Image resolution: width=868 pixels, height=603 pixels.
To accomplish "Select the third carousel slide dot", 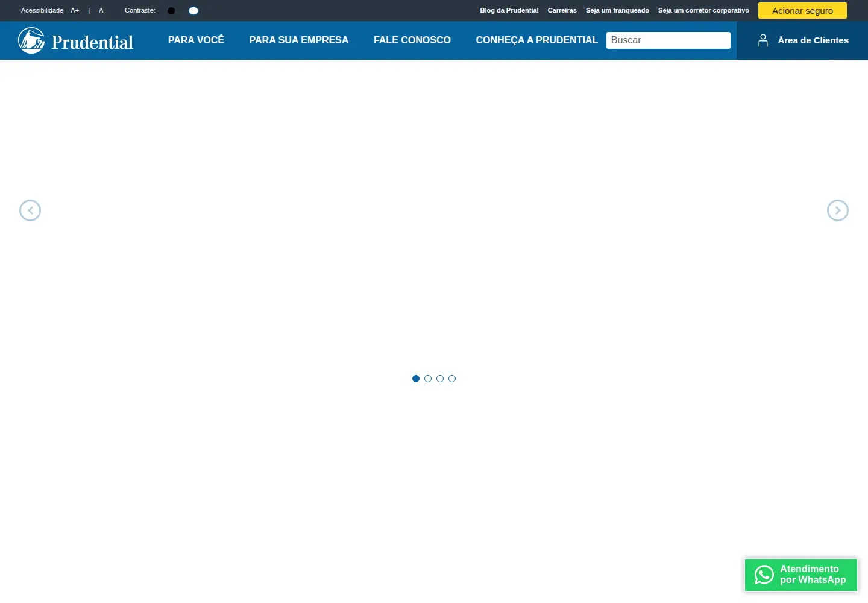I will (x=440, y=379).
